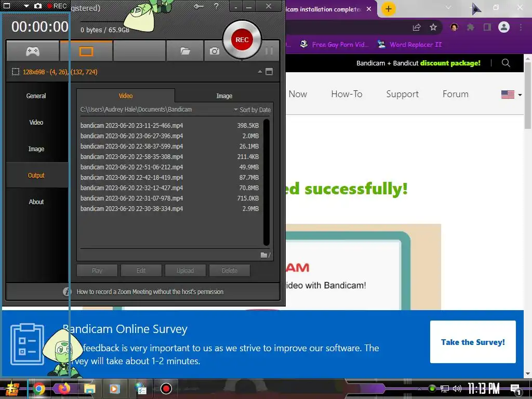532x399 pixels.
Task: Click the red REC label on frame bar
Action: (x=57, y=6)
